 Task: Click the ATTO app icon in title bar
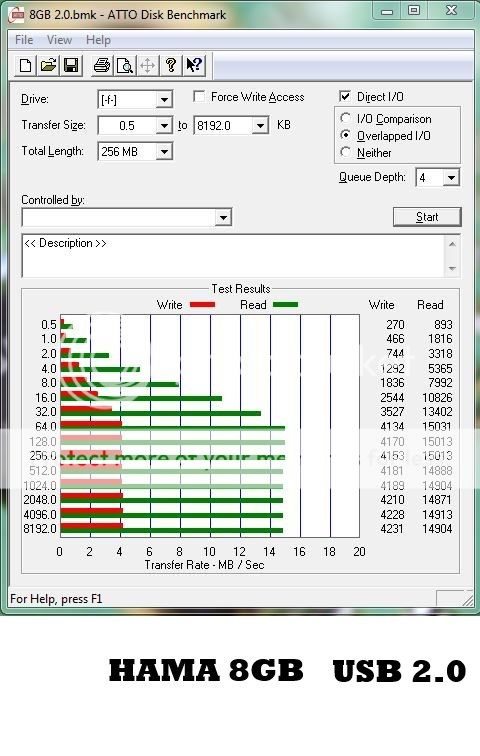[16, 14]
